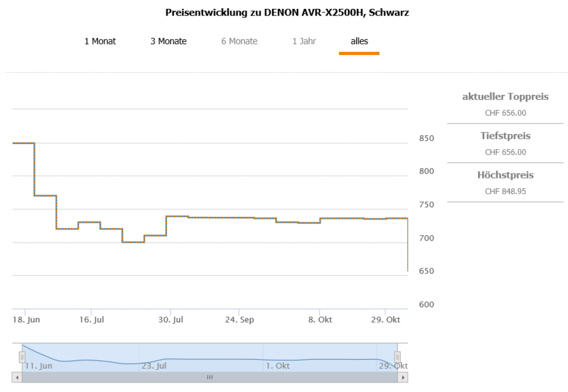Screen dimensions: 568x392
Task: Click the 23. Jul navigator label
Action: click(x=154, y=366)
